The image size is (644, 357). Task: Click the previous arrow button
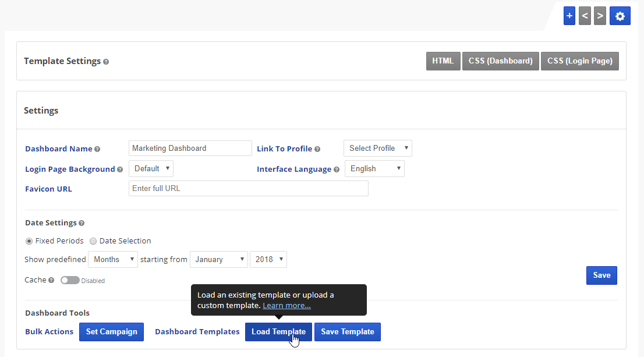tap(585, 16)
